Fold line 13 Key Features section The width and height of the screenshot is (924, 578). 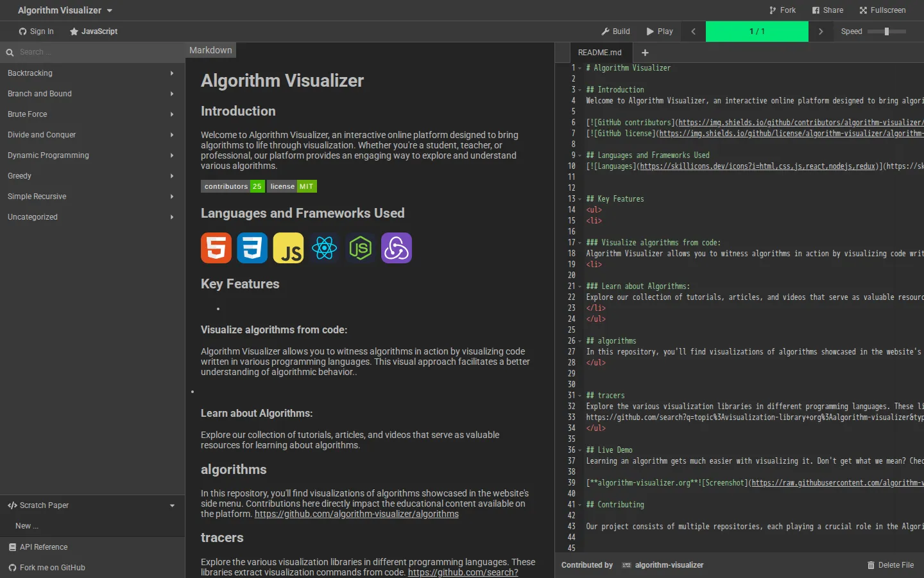580,199
